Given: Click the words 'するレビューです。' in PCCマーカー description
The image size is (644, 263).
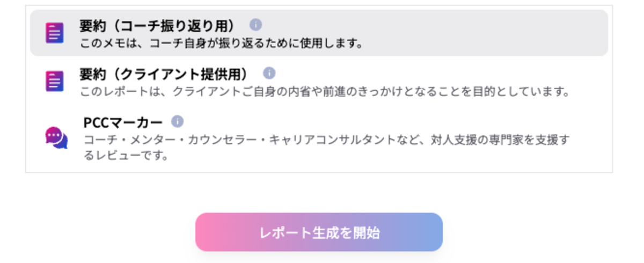Looking at the screenshot, I should click(x=127, y=156).
